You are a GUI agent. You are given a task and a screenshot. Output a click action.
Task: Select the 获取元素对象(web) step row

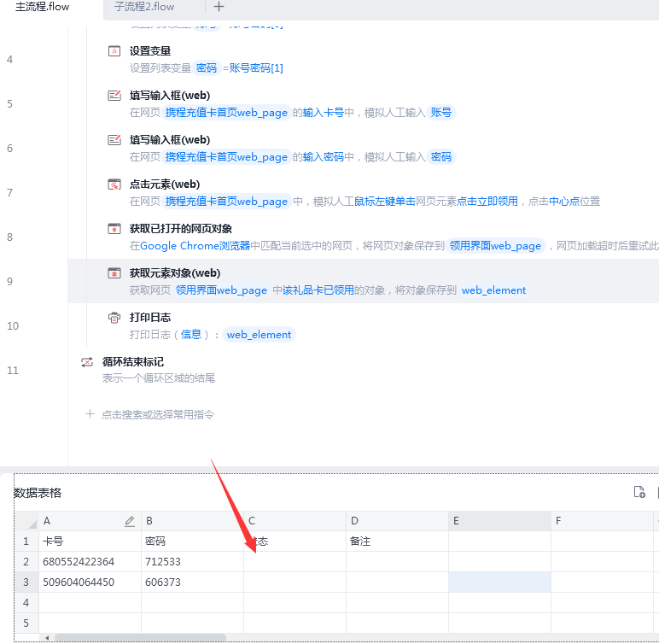pos(363,281)
